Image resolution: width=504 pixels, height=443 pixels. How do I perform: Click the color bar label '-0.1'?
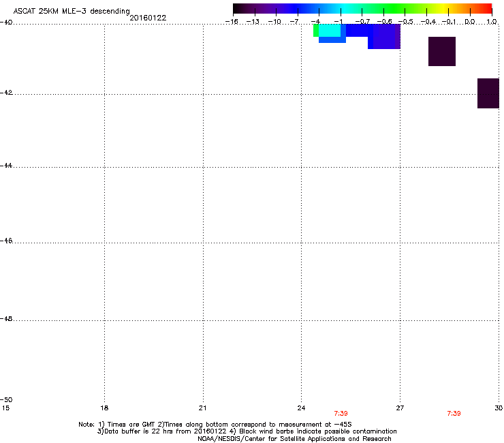(x=449, y=22)
